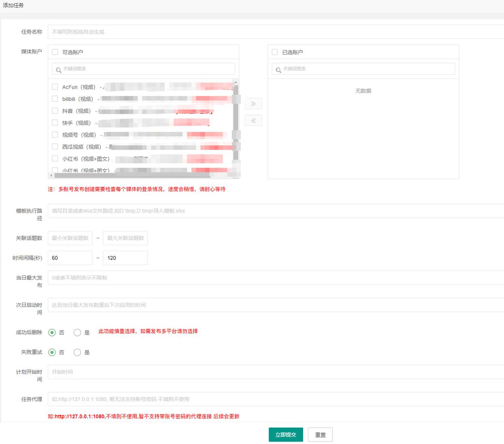
Task: Click the move-back double left arrow
Action: point(253,120)
